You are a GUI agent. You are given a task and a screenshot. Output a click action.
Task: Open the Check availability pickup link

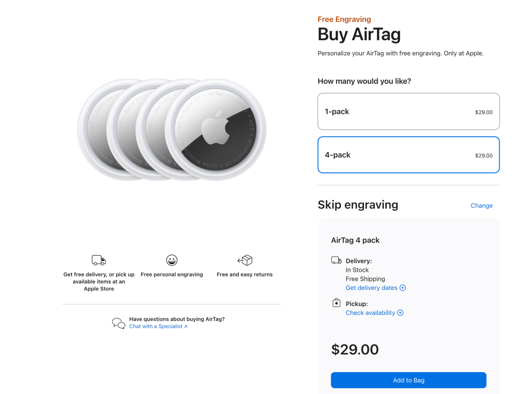point(370,313)
